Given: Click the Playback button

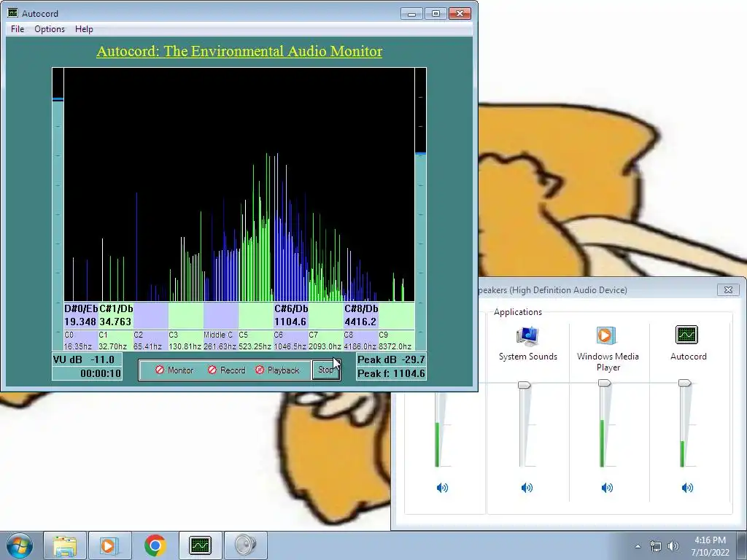Looking at the screenshot, I should point(277,370).
